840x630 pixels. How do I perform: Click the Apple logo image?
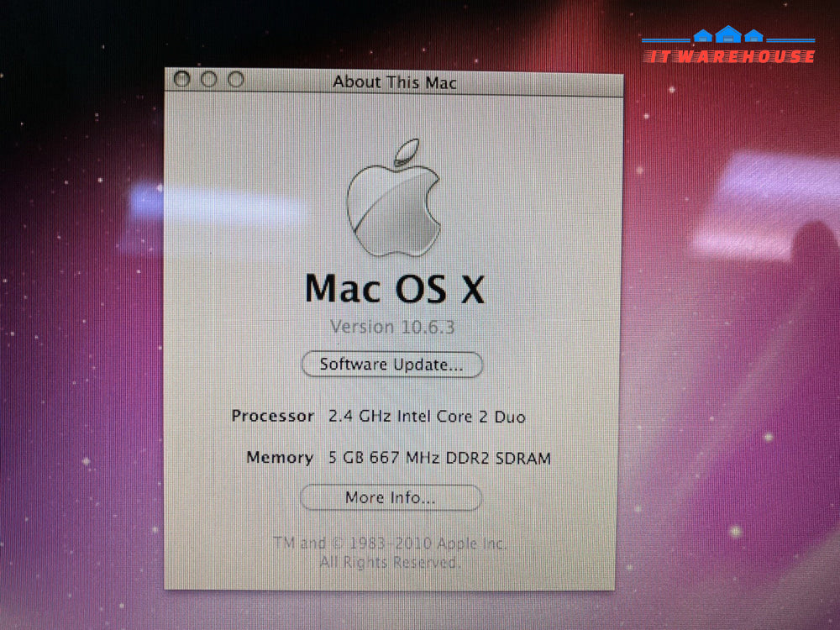(x=394, y=198)
